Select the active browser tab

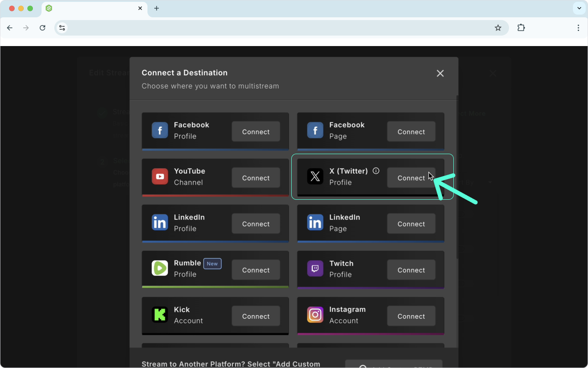click(x=94, y=9)
